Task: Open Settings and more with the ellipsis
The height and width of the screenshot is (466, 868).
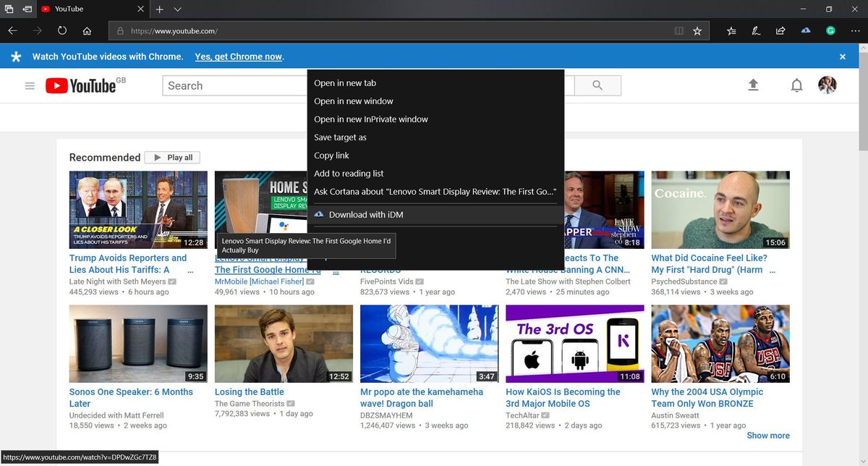Action: 855,30
